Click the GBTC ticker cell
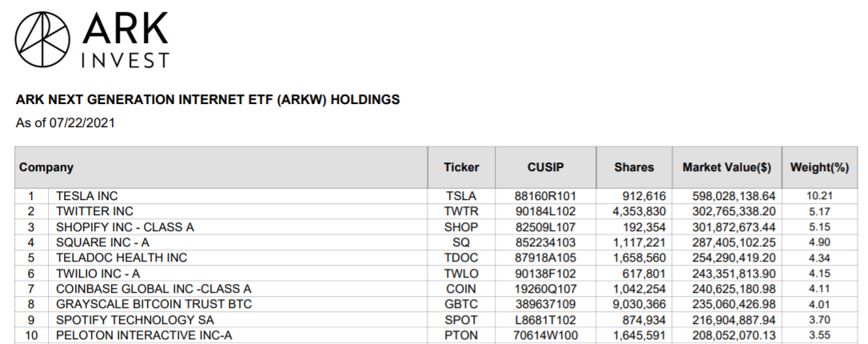Viewport: 868px width, 344px height. click(x=461, y=304)
